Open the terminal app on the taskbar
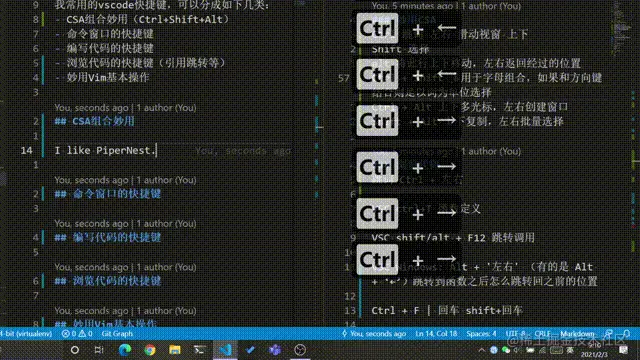The image size is (640, 360). [x=200, y=350]
